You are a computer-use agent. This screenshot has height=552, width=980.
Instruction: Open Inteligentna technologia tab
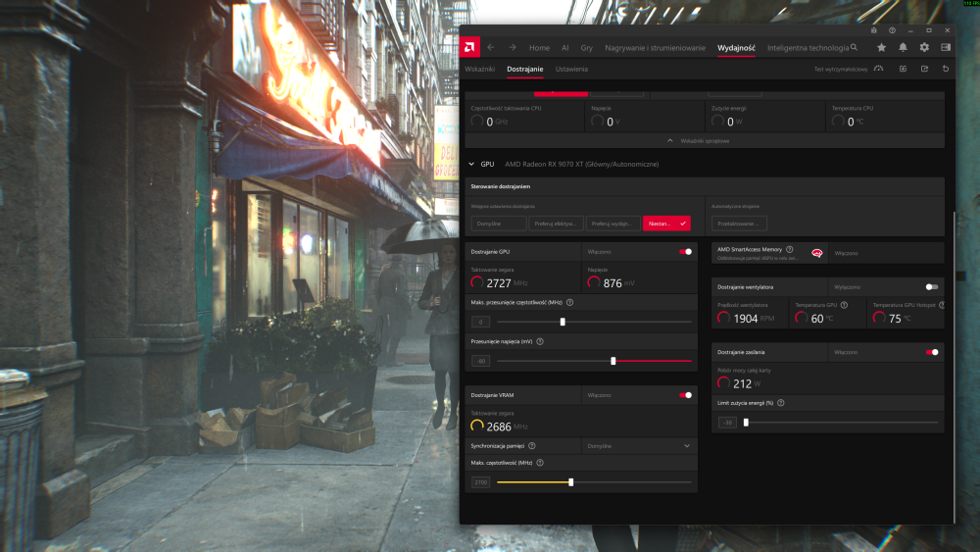pyautogui.click(x=808, y=47)
